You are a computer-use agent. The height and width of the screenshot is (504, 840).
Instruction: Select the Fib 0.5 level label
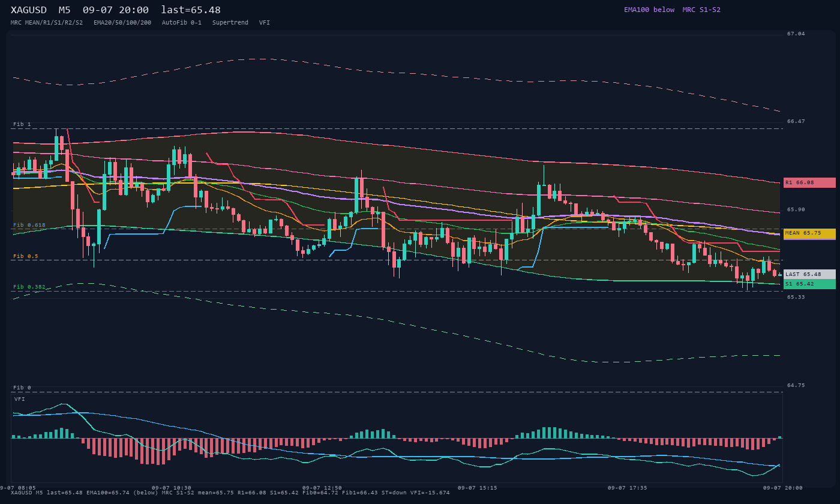coord(26,256)
